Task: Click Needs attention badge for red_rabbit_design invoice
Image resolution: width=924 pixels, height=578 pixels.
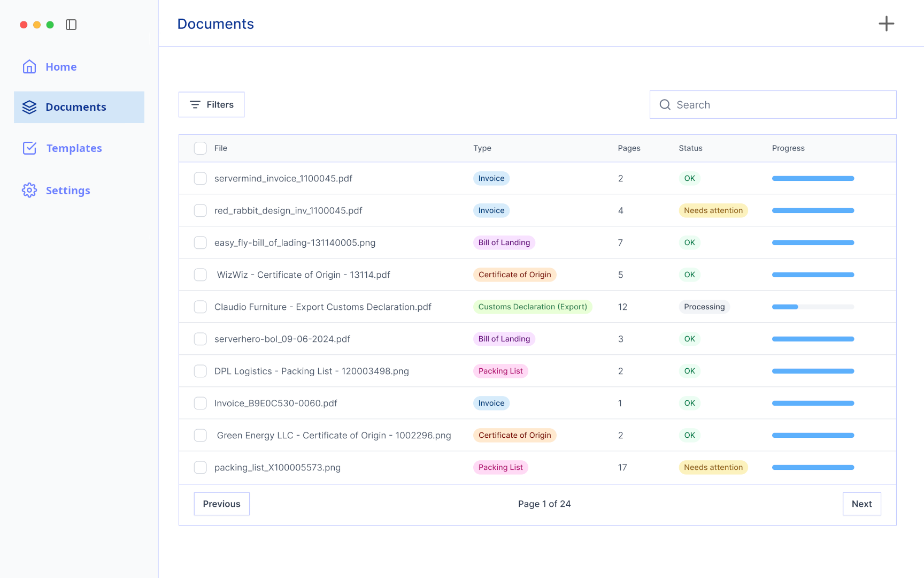Action: 713,210
